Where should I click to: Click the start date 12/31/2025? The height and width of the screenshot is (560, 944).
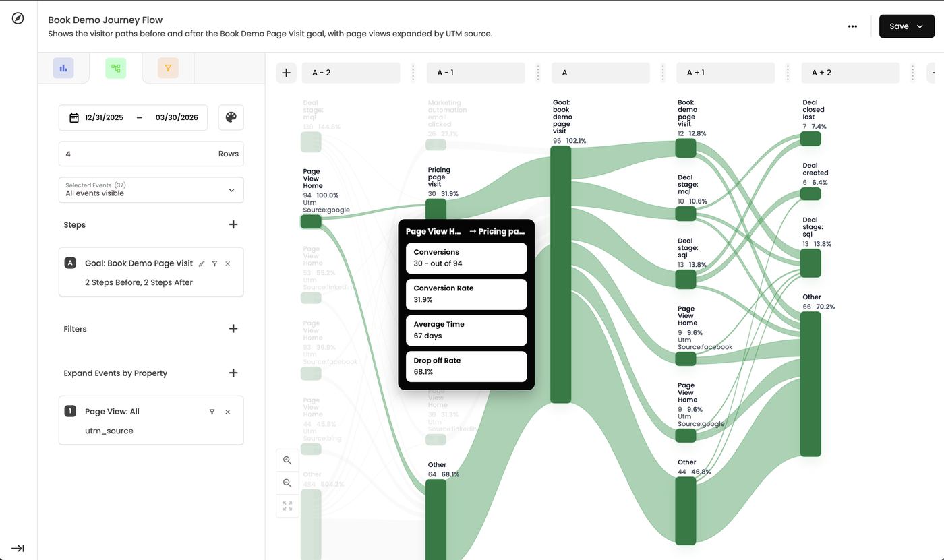[104, 117]
